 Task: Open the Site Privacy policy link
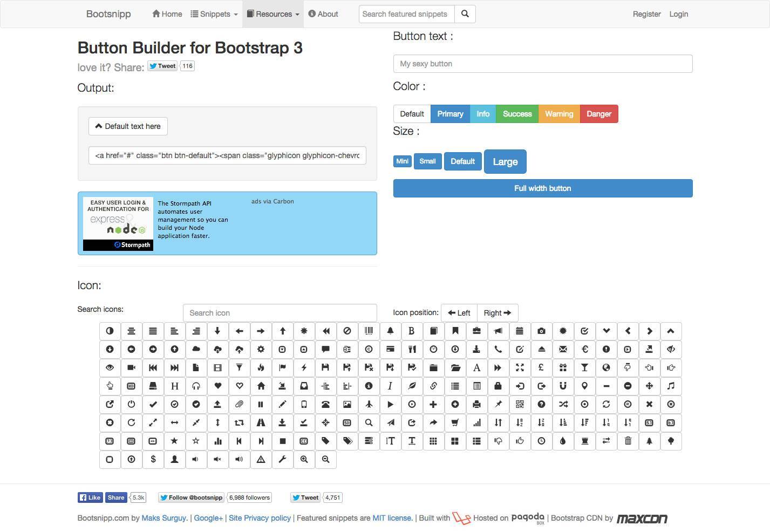click(x=260, y=518)
